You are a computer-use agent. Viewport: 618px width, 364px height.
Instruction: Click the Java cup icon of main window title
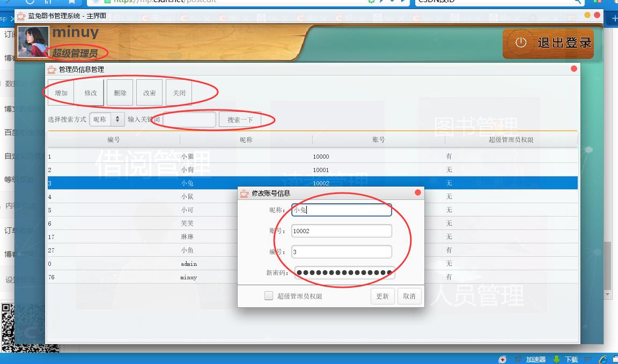point(21,16)
